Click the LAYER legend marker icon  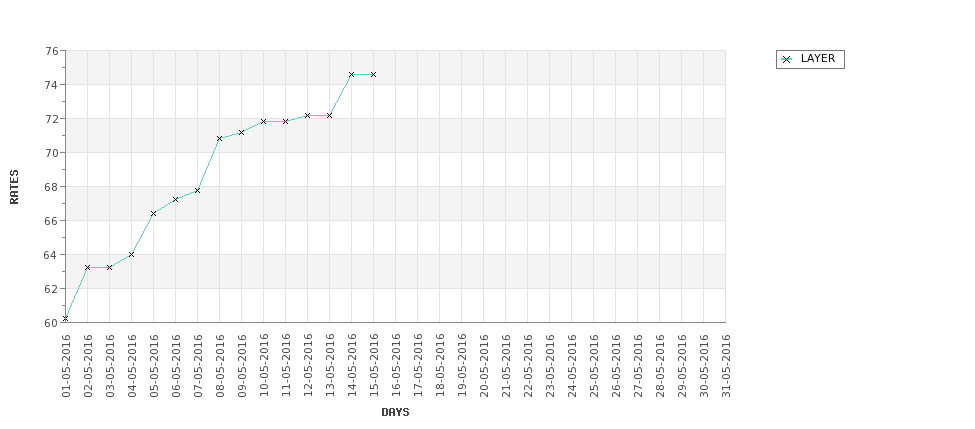pyautogui.click(x=787, y=59)
